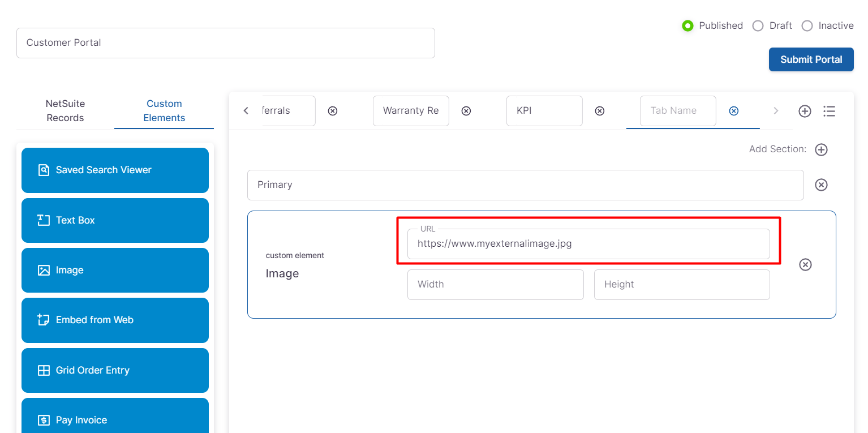This screenshot has width=868, height=433.
Task: Open the Custom Elements tab
Action: (x=164, y=111)
